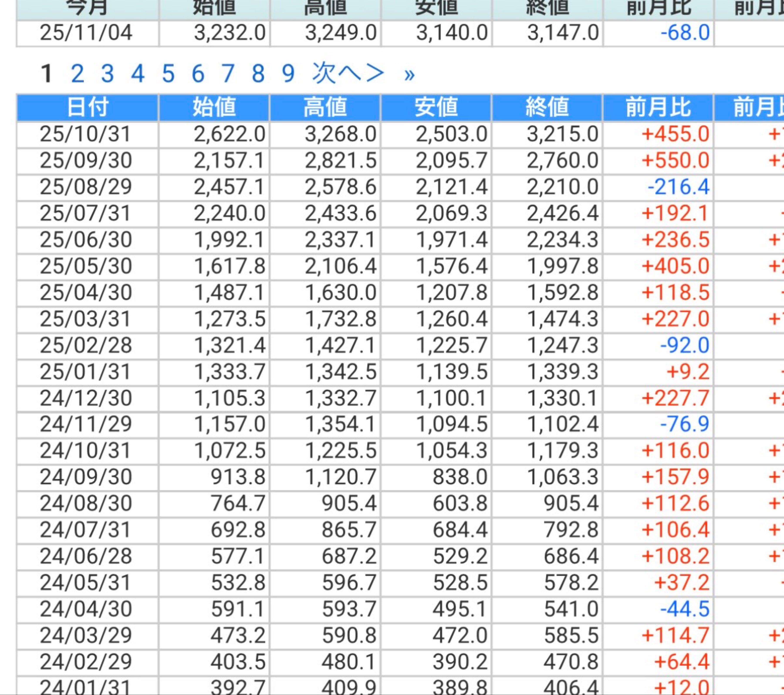Navigate to page 5
The width and height of the screenshot is (784, 695).
point(168,74)
